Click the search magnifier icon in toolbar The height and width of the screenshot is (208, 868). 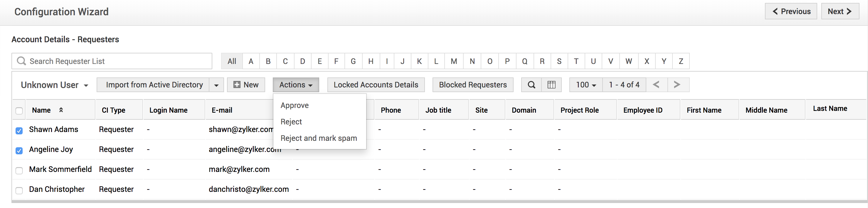pos(531,85)
